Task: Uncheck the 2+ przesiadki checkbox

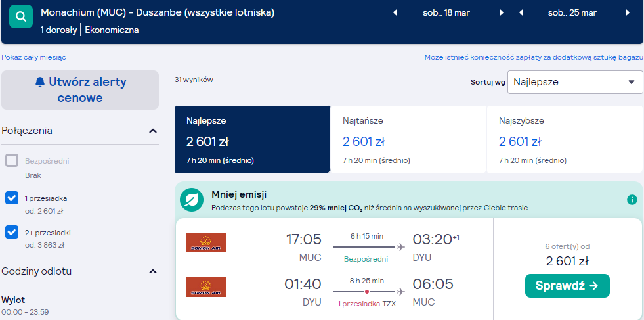Action: point(12,232)
